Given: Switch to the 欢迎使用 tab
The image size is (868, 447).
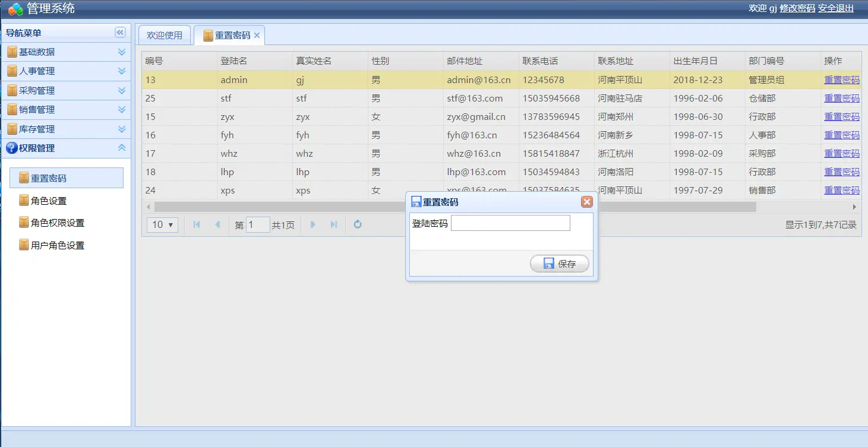Looking at the screenshot, I should (x=165, y=36).
